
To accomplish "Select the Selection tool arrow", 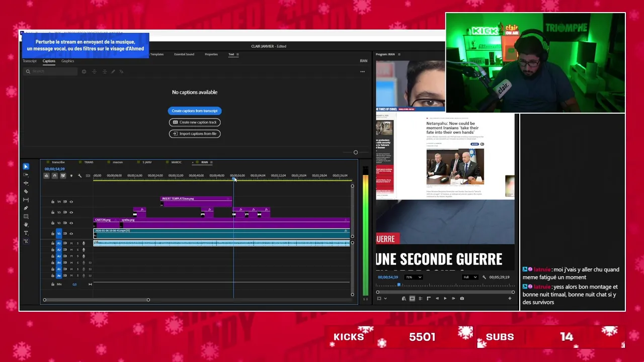I will [26, 166].
